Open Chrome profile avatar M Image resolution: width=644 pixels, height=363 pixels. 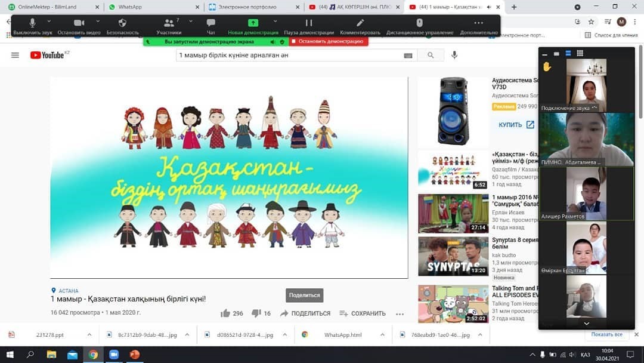click(621, 21)
